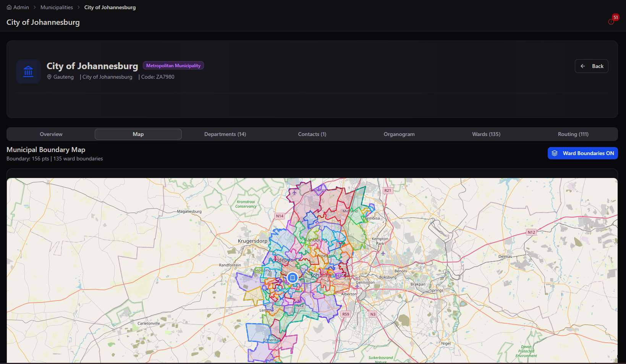626x364 pixels.
Task: Switch to the Overview tab
Action: click(x=51, y=134)
